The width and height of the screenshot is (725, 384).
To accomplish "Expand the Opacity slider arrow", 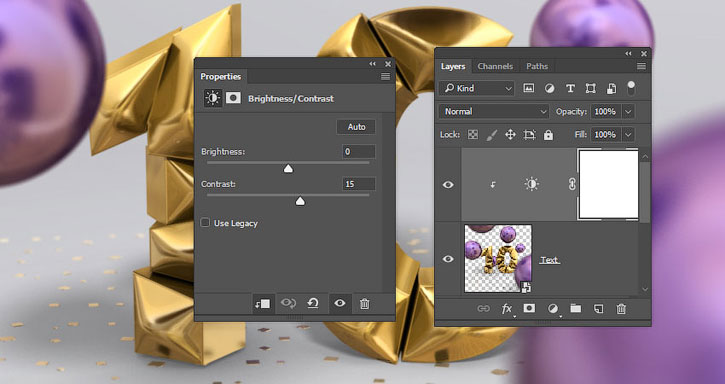I will pos(628,111).
